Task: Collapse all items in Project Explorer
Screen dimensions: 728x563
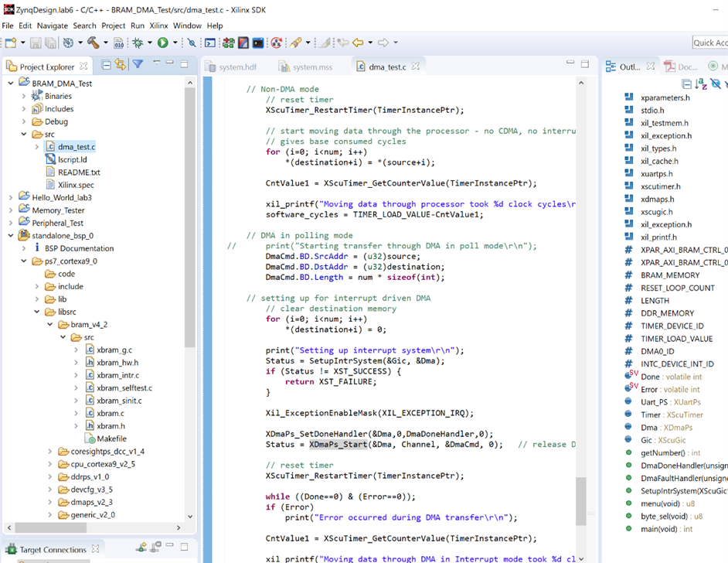Action: tap(107, 65)
